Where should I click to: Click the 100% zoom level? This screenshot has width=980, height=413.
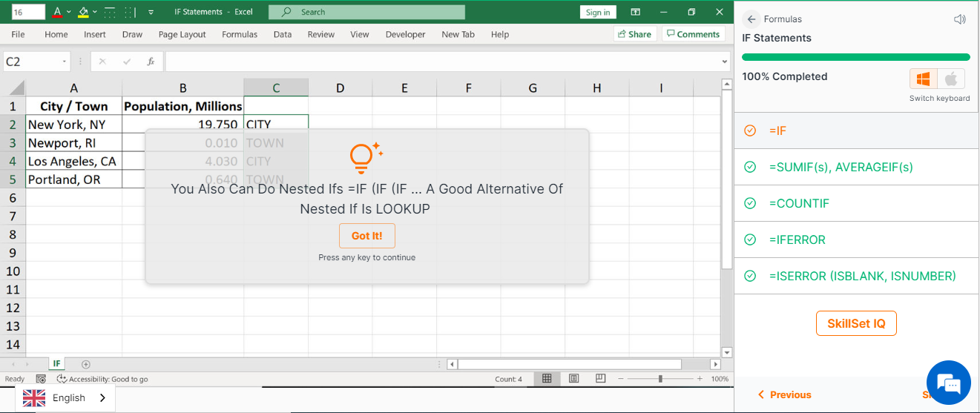720,379
